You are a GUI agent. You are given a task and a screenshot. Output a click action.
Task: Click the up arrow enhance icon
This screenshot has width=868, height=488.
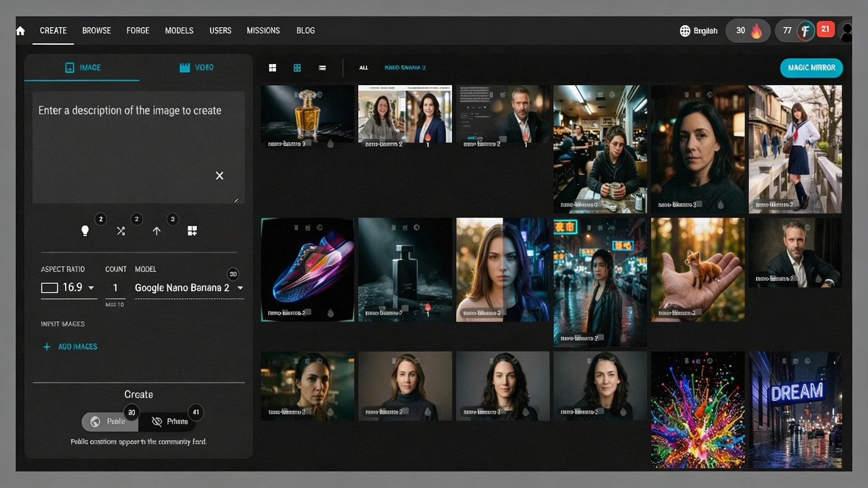click(x=156, y=231)
